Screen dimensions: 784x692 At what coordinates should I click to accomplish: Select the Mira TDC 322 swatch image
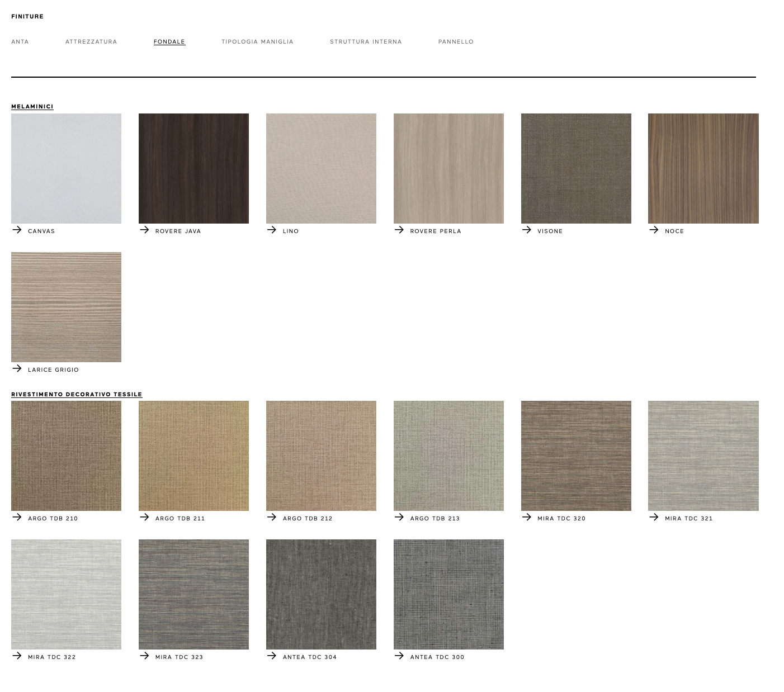pyautogui.click(x=66, y=594)
